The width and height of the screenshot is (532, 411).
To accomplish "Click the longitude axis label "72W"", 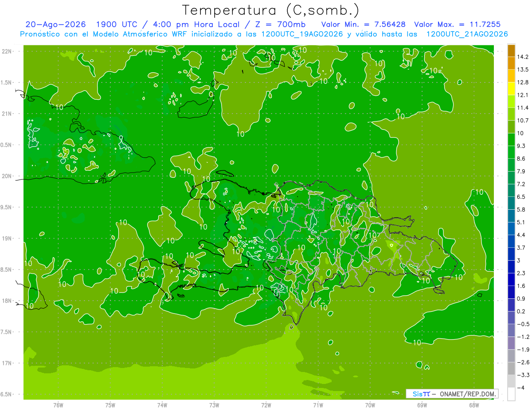I will coord(266,405).
